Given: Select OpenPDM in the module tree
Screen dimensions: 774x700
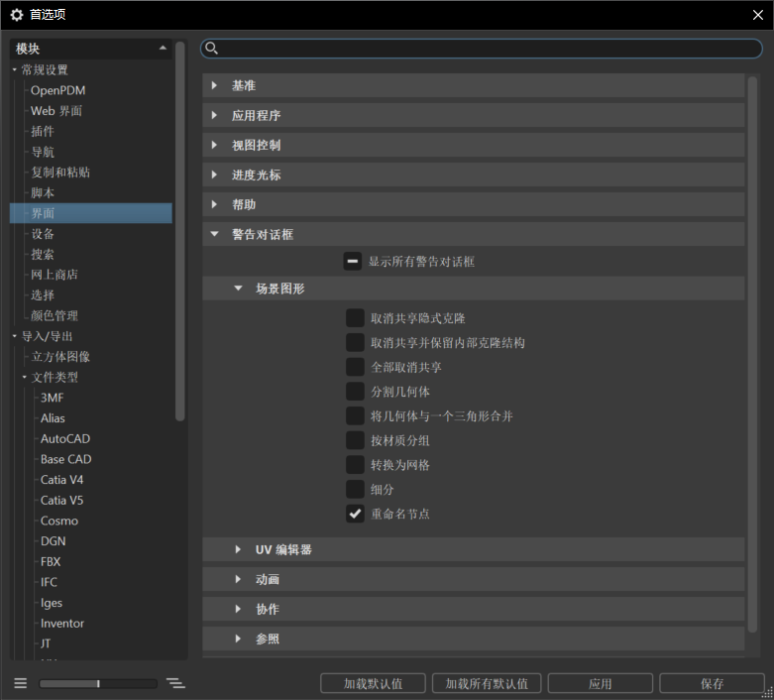Looking at the screenshot, I should tap(57, 90).
